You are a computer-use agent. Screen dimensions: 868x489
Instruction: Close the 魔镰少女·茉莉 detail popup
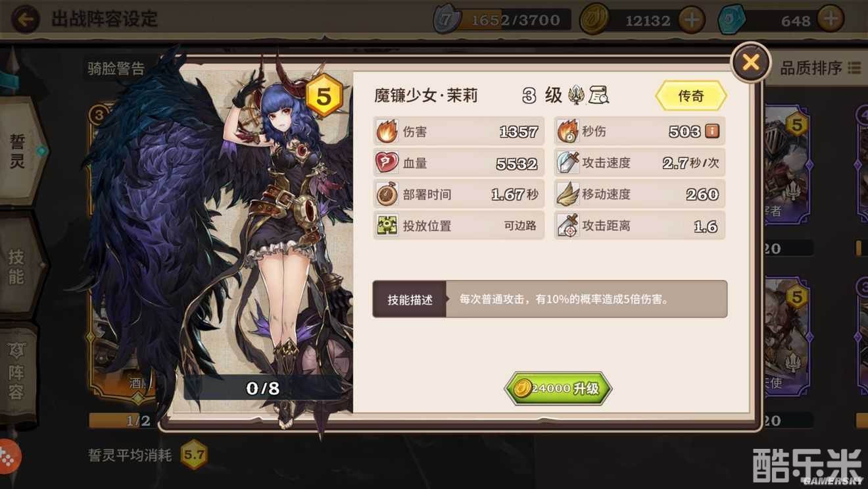751,63
